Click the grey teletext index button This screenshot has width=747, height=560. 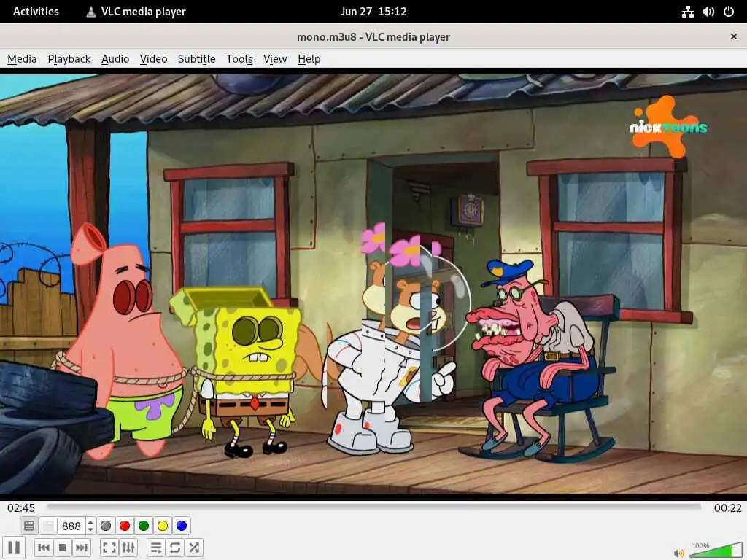(x=106, y=526)
